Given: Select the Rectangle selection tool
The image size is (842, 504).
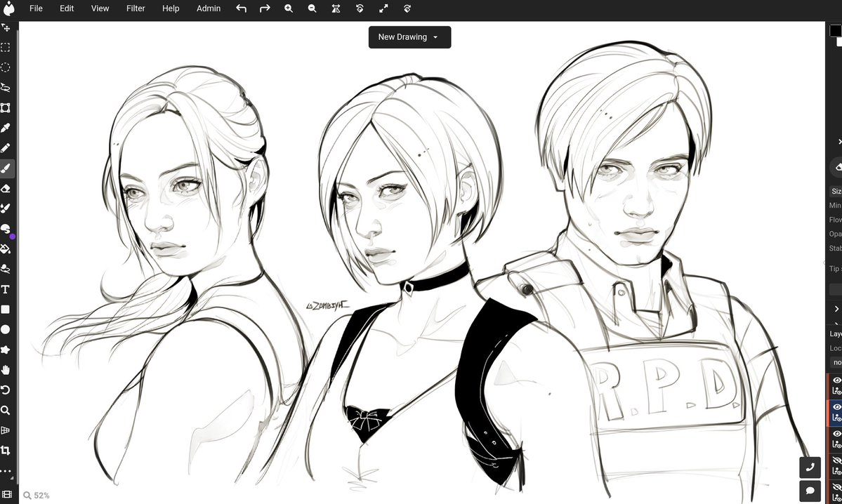Looking at the screenshot, I should pyautogui.click(x=6, y=47).
